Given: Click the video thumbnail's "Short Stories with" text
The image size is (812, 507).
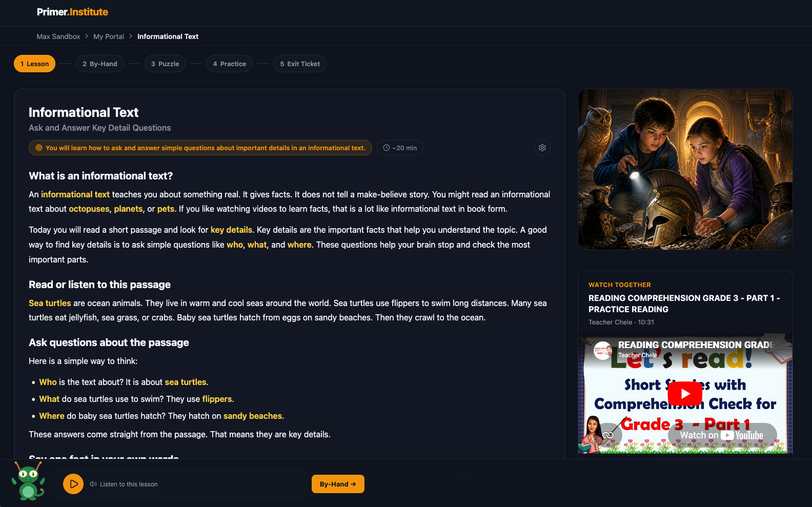Looking at the screenshot, I should click(685, 384).
